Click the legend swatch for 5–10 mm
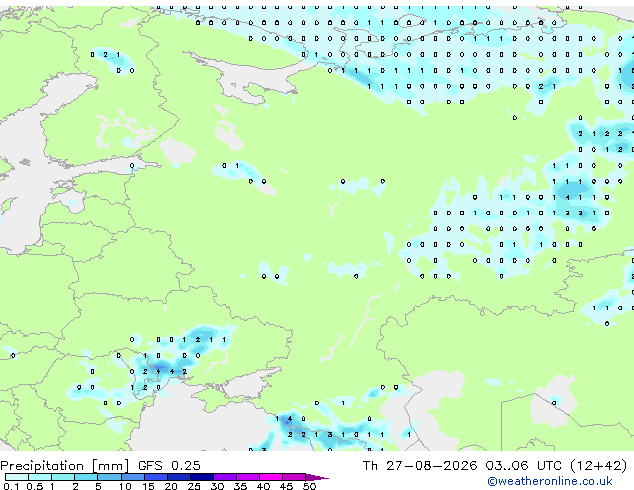Viewport: 634px width, 490px height. pyautogui.click(x=109, y=477)
